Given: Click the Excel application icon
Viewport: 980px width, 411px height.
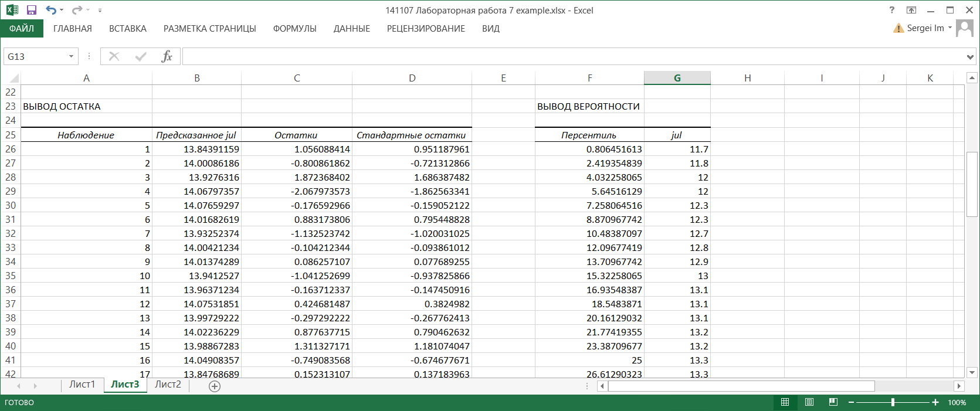Looking at the screenshot, I should (12, 10).
